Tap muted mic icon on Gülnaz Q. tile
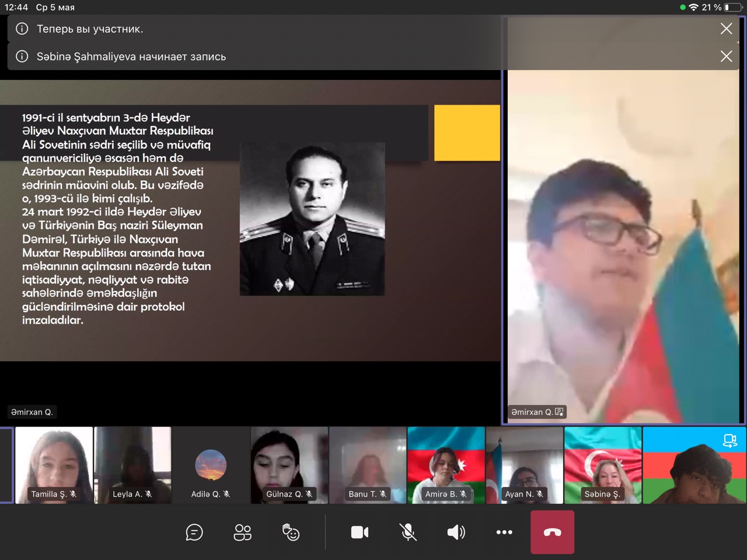This screenshot has width=747, height=560. tap(309, 494)
